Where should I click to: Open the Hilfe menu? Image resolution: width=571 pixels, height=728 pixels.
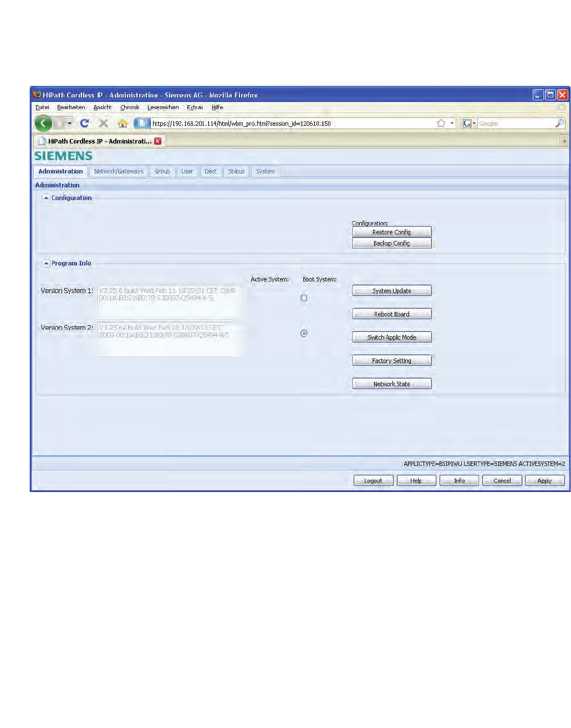(217, 107)
